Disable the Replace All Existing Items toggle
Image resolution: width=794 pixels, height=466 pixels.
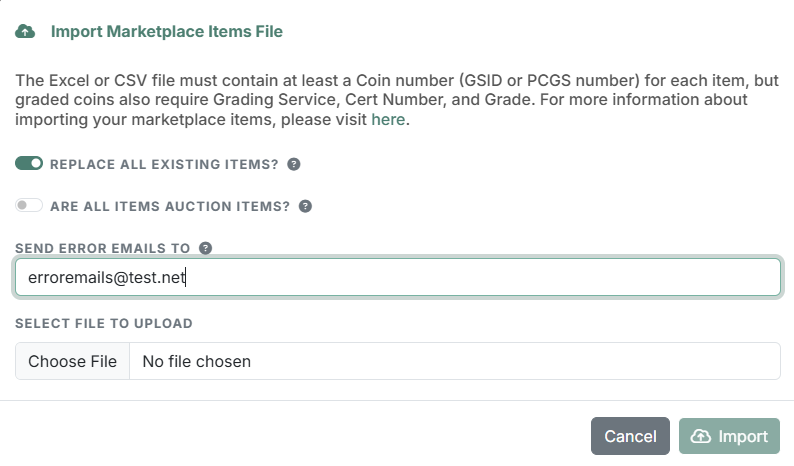[x=29, y=164]
